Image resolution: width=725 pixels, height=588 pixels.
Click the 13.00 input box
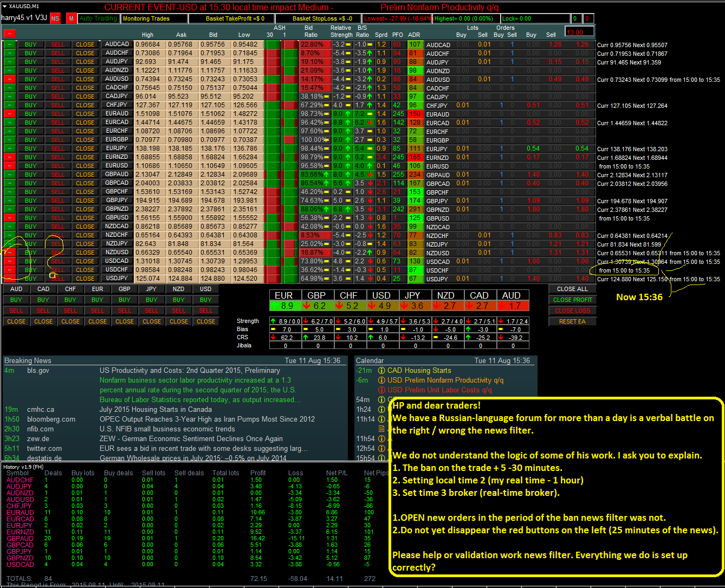tap(579, 31)
